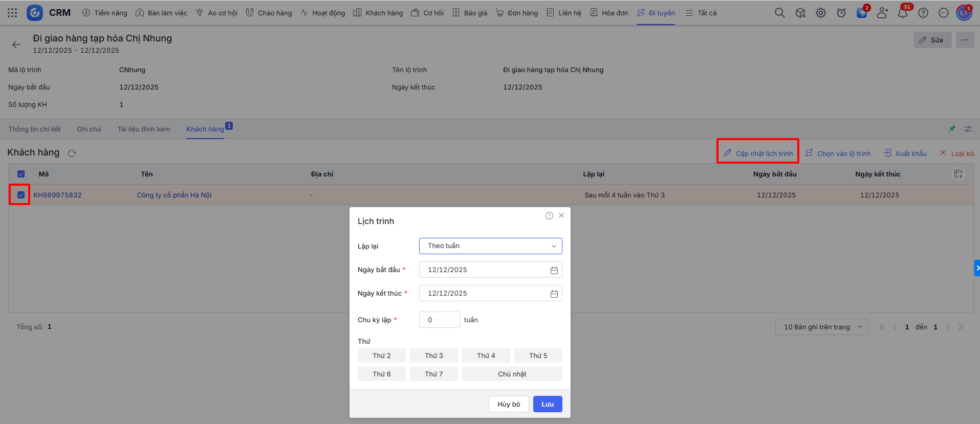Click the Hủy bỏ button
980x424 pixels.
[x=508, y=404]
